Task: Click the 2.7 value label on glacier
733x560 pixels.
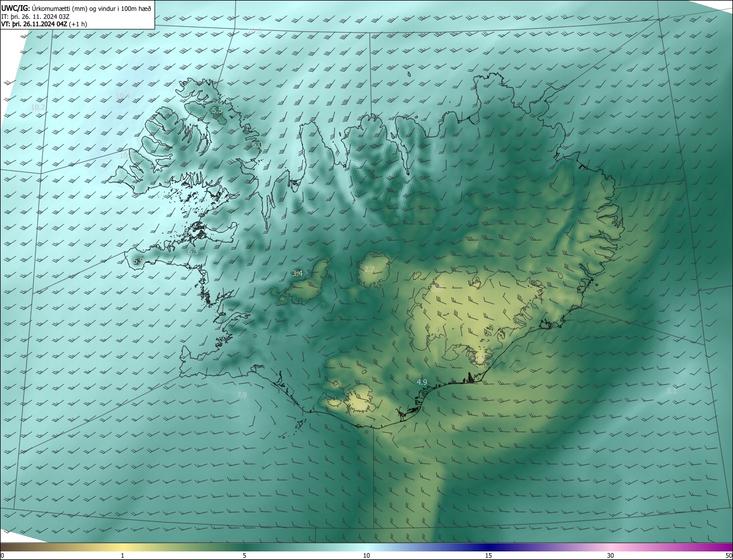Action: (x=369, y=269)
